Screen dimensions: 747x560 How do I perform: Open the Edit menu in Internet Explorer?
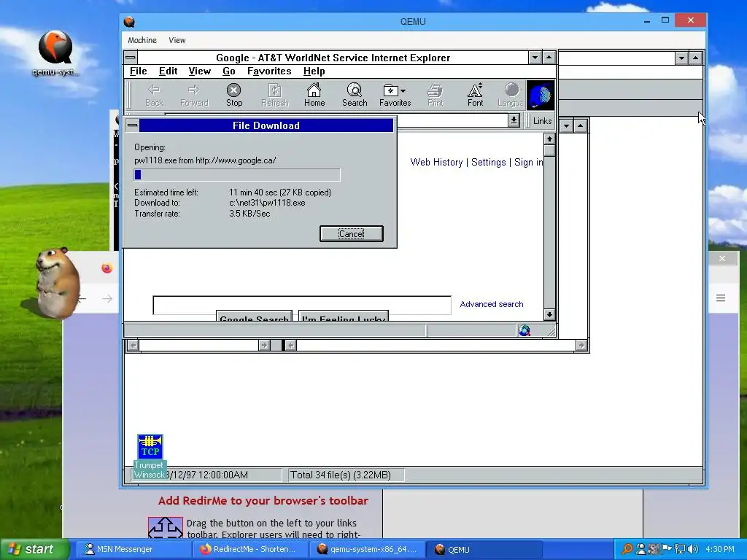169,71
